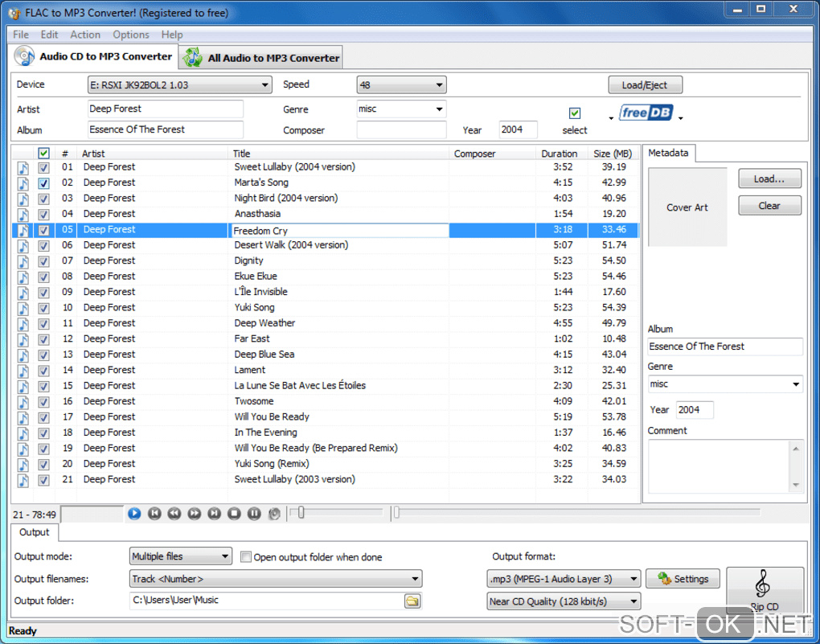The height and width of the screenshot is (644, 820).
Task: Open the Output format .mp3 dropdown
Action: tap(564, 579)
